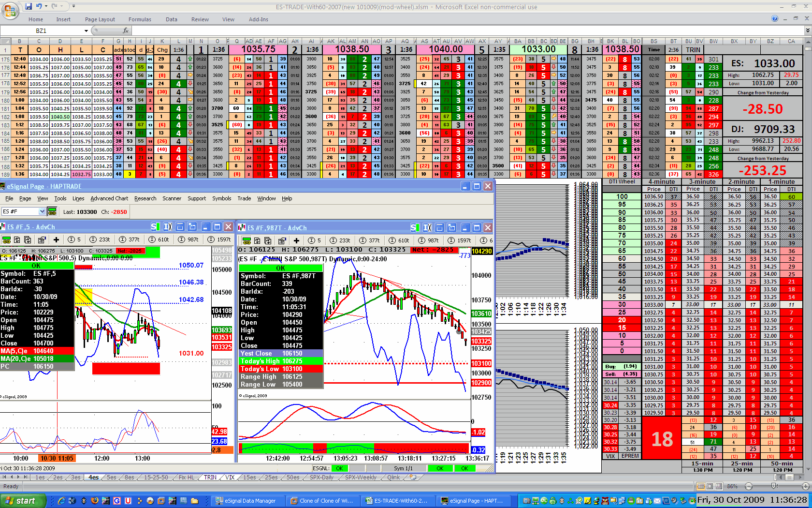
Task: Open the Page Layout ribbon tab
Action: click(x=100, y=19)
